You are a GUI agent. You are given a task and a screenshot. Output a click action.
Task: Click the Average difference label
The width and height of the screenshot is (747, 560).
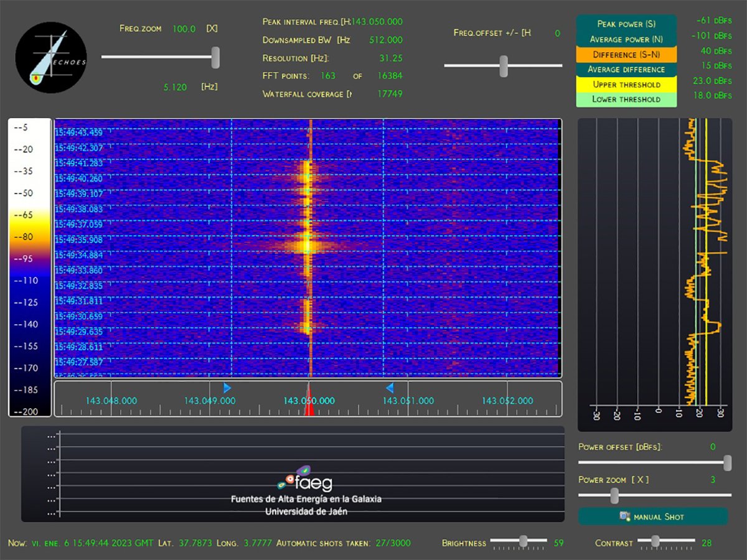coord(626,70)
